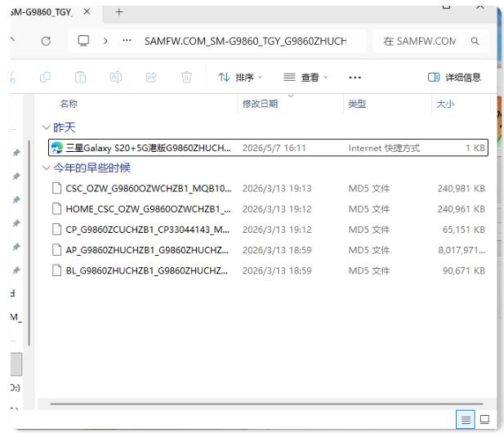Click the file icon of the CP_G9860 row
The image size is (504, 433).
(x=57, y=230)
